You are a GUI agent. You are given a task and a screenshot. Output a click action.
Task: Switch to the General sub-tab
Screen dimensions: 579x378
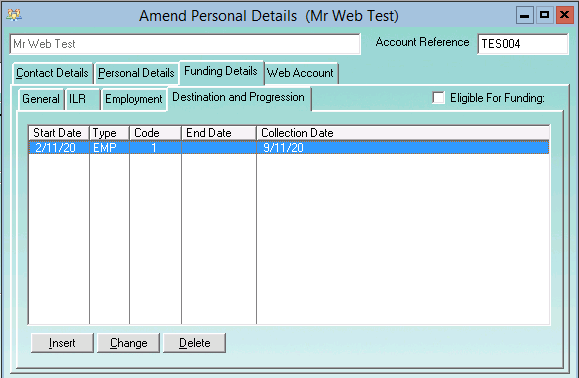(41, 99)
